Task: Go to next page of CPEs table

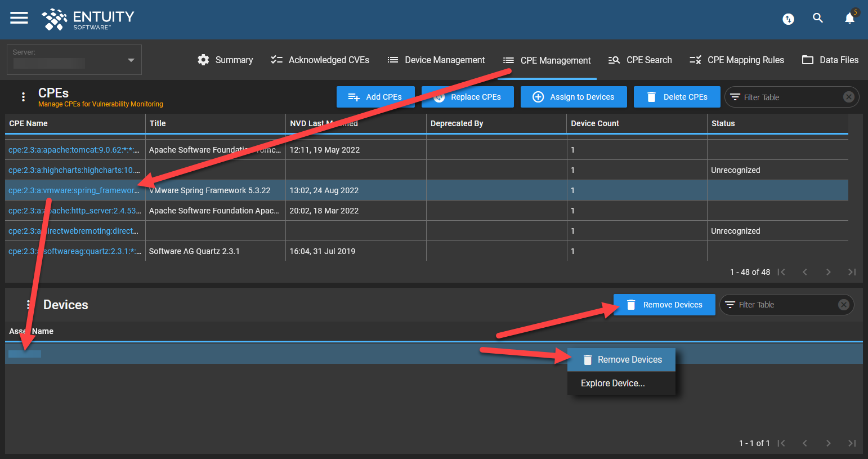Action: pos(829,272)
